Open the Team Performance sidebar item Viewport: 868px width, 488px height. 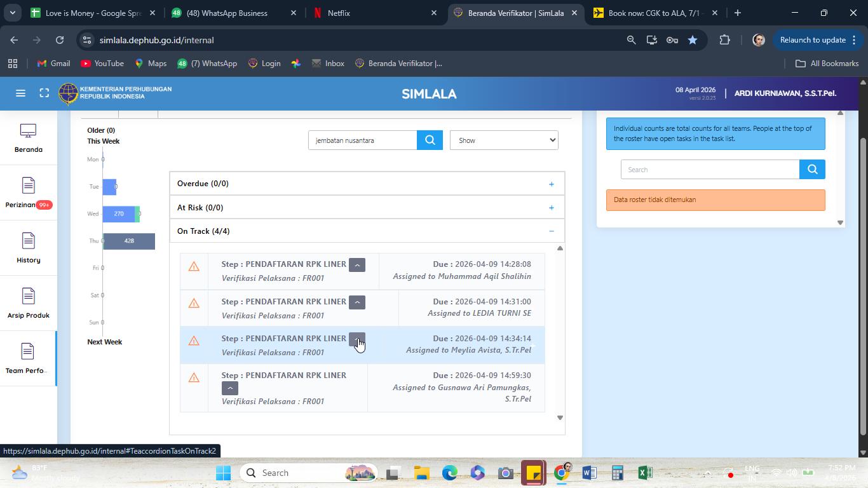click(x=28, y=359)
